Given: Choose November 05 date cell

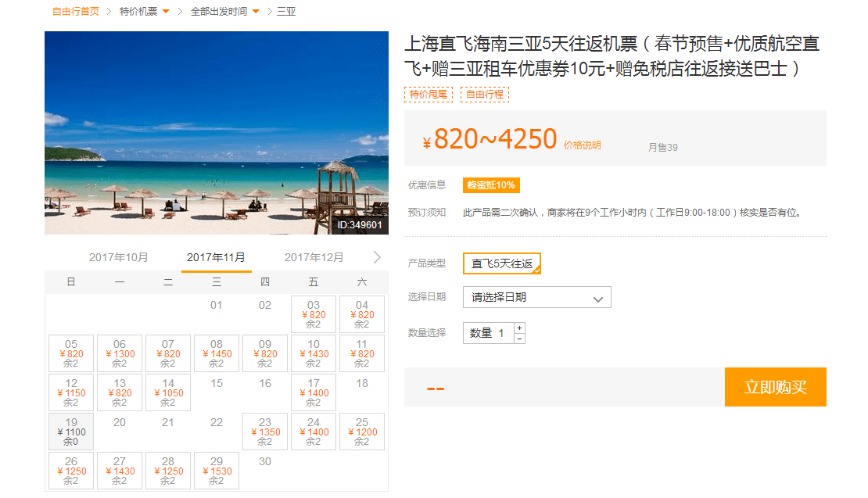Looking at the screenshot, I should pyautogui.click(x=71, y=353).
